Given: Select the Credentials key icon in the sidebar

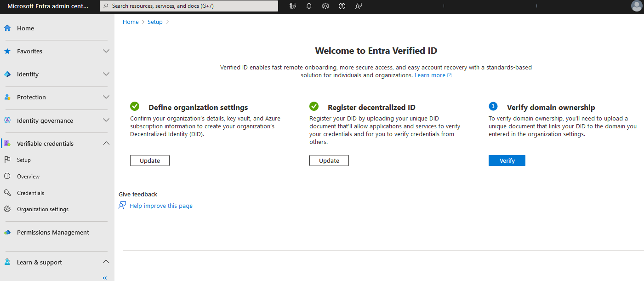Looking at the screenshot, I should (x=7, y=193).
